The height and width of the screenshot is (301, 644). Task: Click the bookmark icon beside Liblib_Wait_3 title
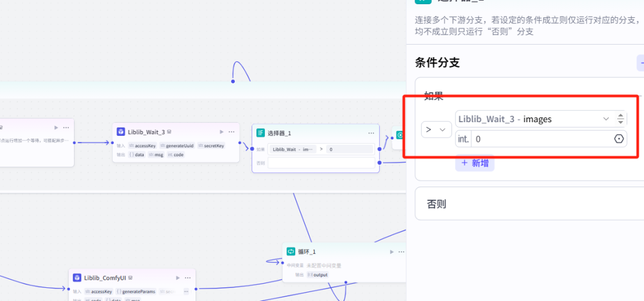(x=169, y=132)
